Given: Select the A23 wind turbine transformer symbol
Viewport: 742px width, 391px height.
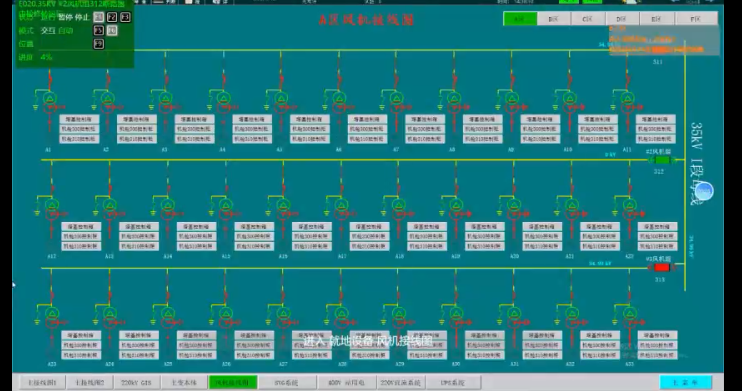Looking at the screenshot, I should coord(52,318).
